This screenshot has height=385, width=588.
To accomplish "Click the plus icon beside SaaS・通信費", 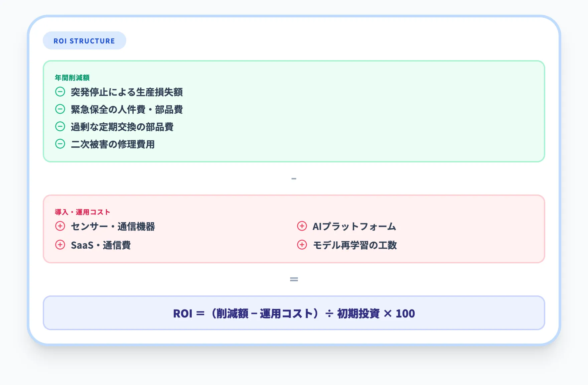I will (60, 245).
